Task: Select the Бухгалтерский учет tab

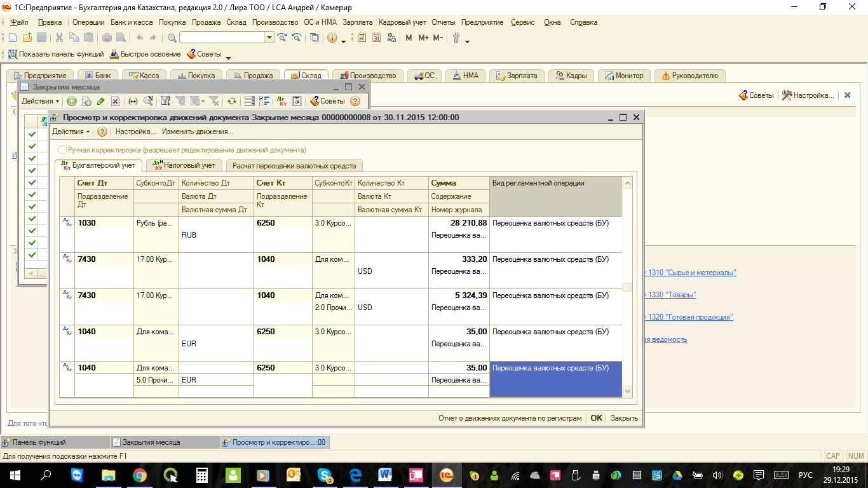Action: (x=98, y=165)
